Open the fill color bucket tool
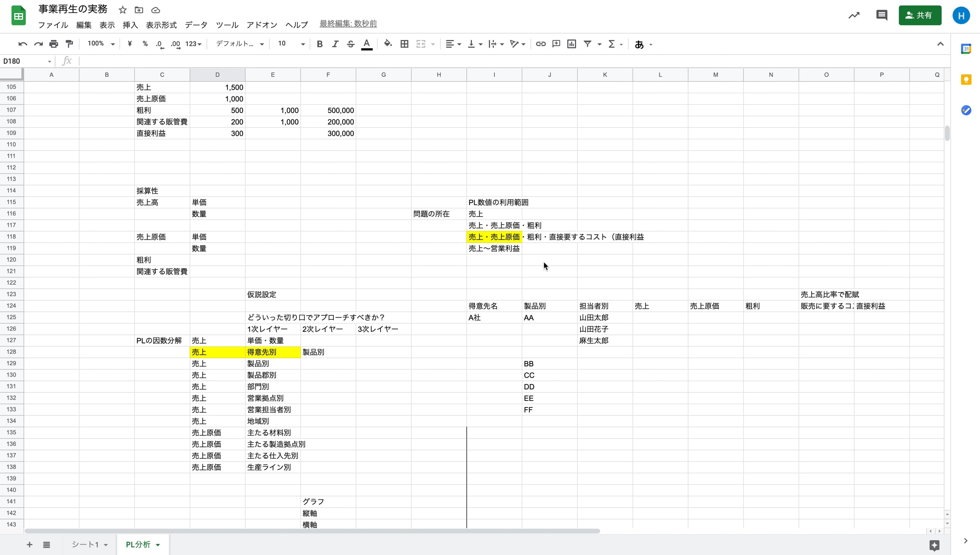This screenshot has width=980, height=555. pos(388,44)
